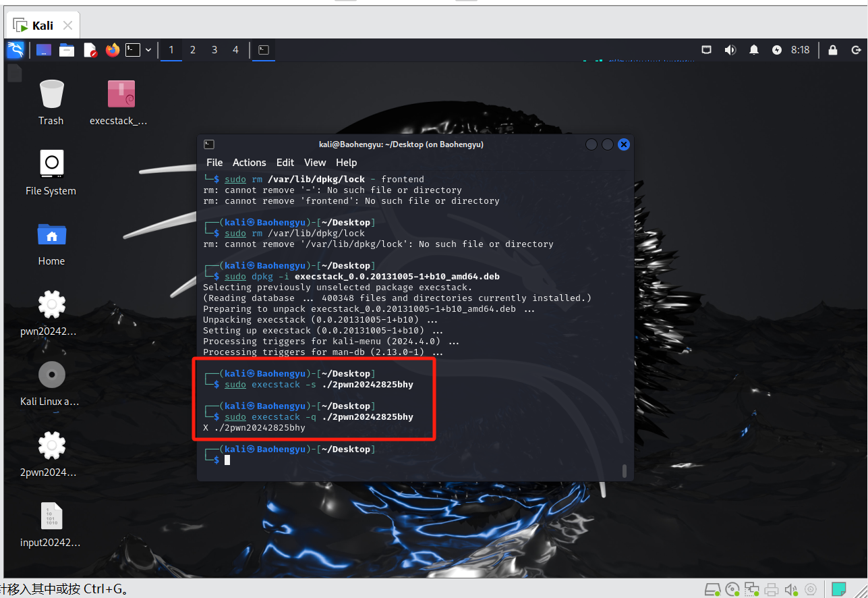Image resolution: width=868 pixels, height=598 pixels.
Task: Close the terminal window
Action: (x=624, y=144)
